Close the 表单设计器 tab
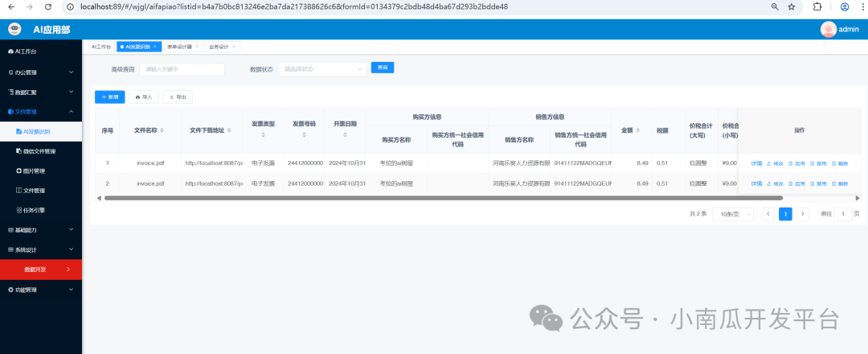The width and height of the screenshot is (868, 354). click(x=197, y=47)
